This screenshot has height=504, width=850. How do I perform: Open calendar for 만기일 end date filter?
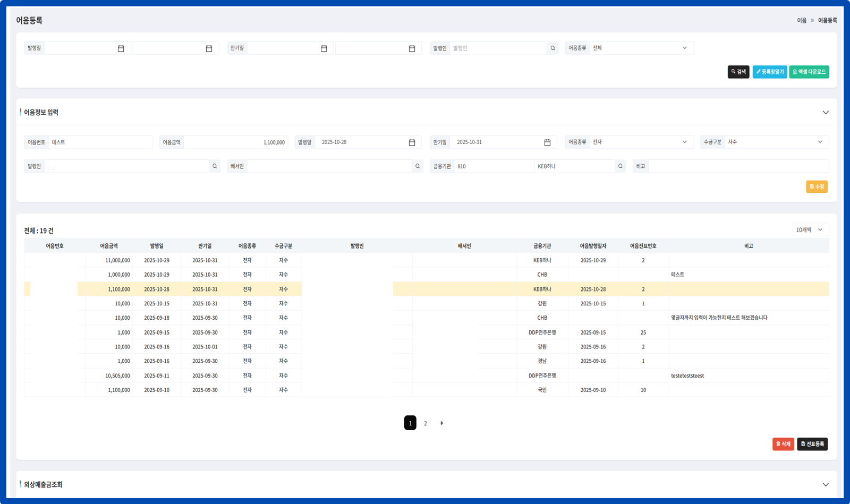point(412,48)
